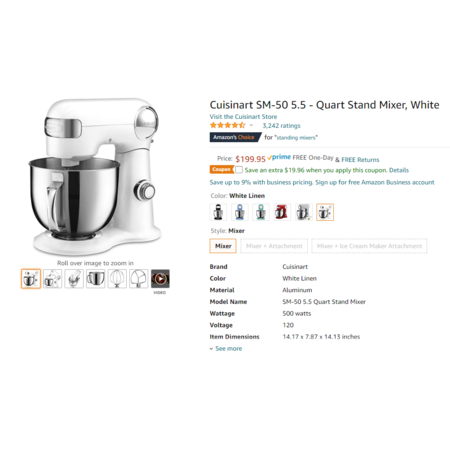Select the black mixer color swatch
This screenshot has height=450, width=450.
tap(218, 212)
